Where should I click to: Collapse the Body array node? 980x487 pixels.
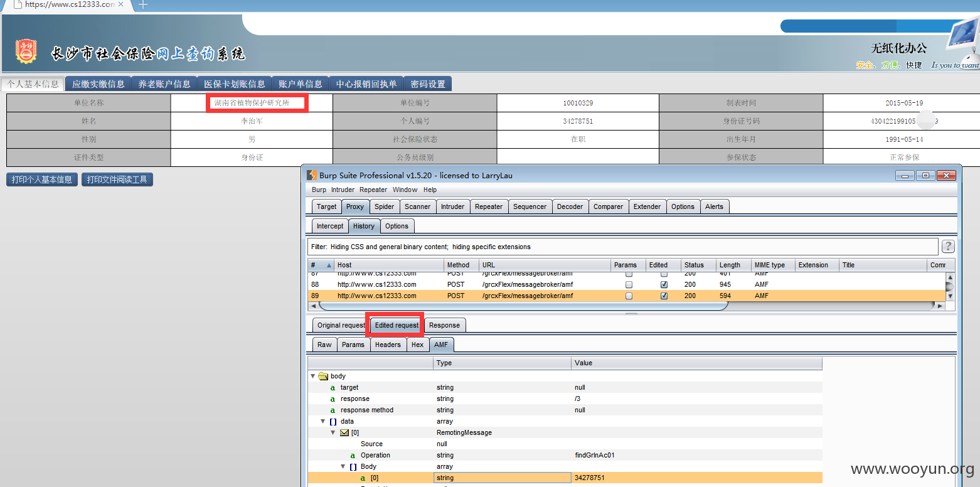(x=343, y=466)
